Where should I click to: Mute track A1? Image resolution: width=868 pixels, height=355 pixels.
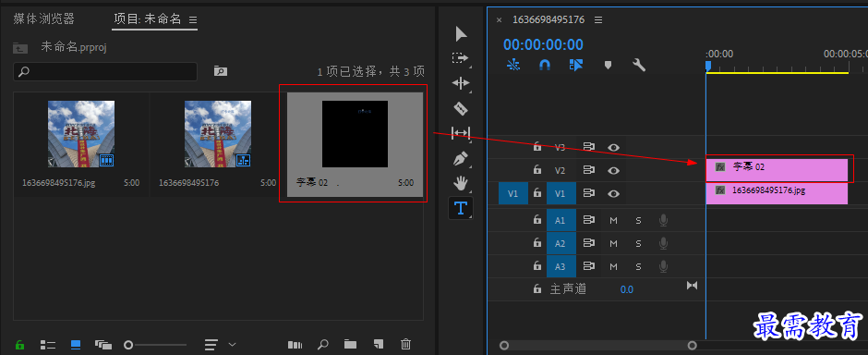[x=613, y=220]
